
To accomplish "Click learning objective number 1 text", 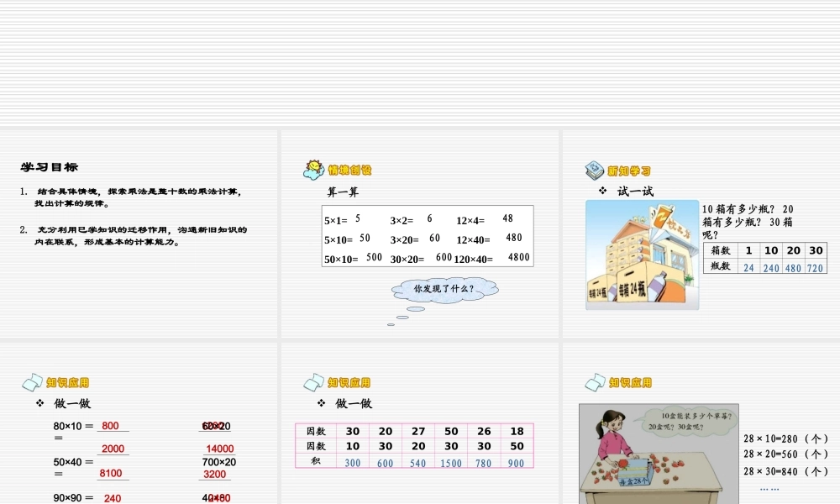I will [x=131, y=197].
